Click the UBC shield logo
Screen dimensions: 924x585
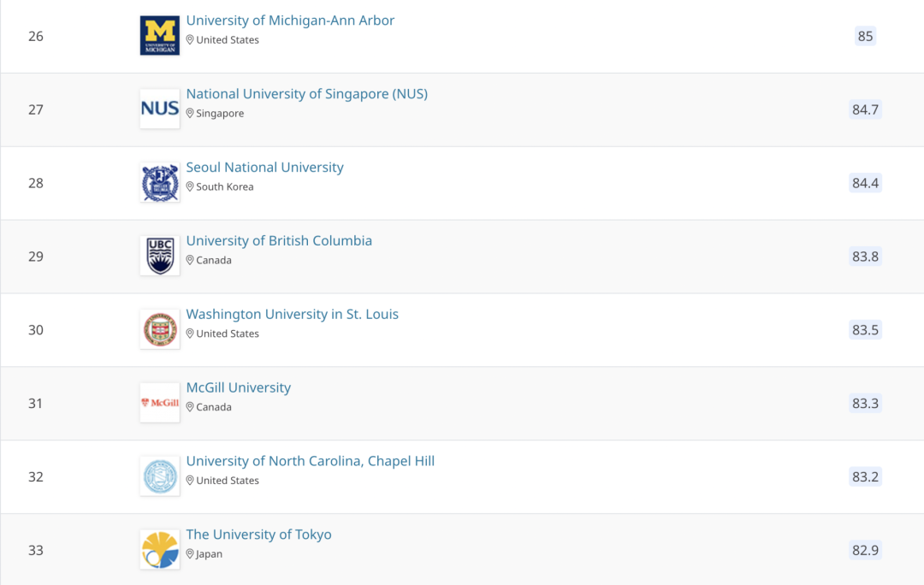click(x=160, y=256)
